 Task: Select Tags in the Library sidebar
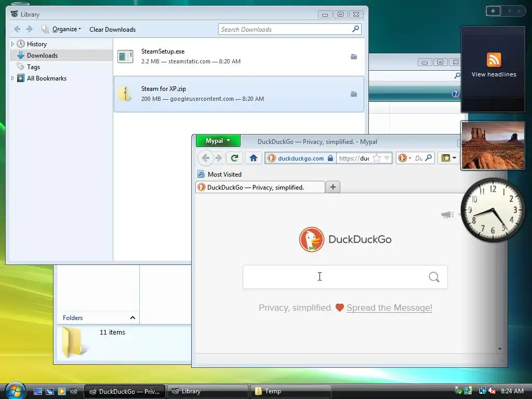coord(33,67)
